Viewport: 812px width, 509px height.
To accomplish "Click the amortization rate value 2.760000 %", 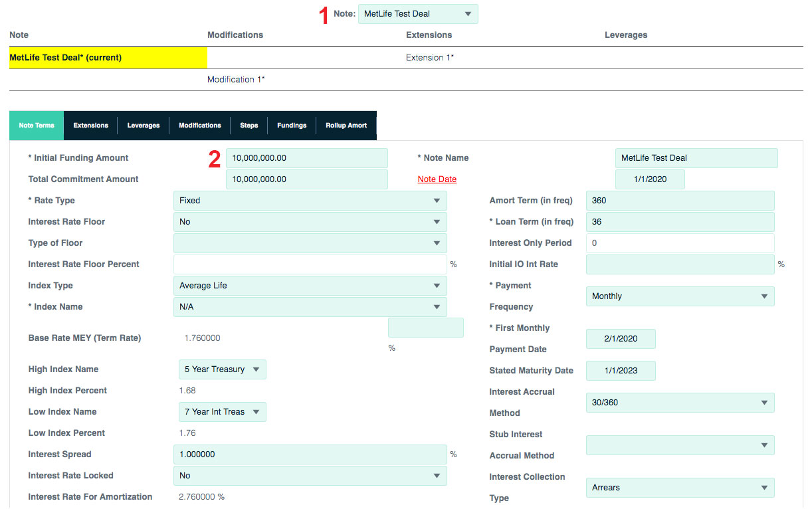I will [201, 497].
